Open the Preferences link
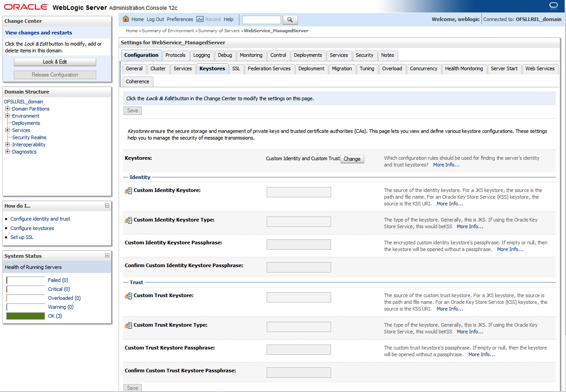 pos(180,19)
